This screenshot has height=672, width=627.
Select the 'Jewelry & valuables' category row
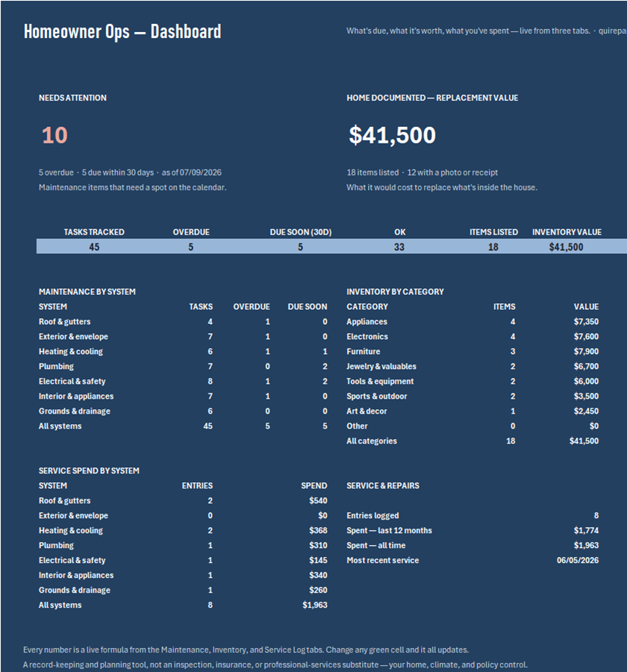(381, 367)
